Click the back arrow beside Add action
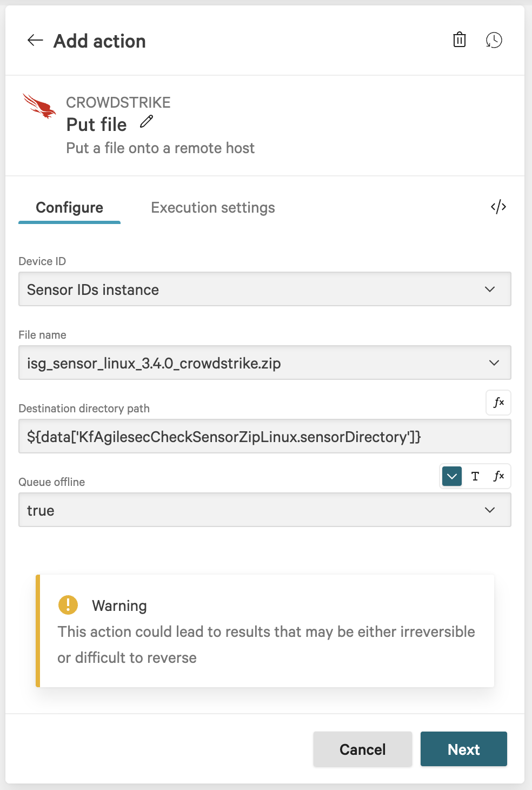 tap(35, 41)
